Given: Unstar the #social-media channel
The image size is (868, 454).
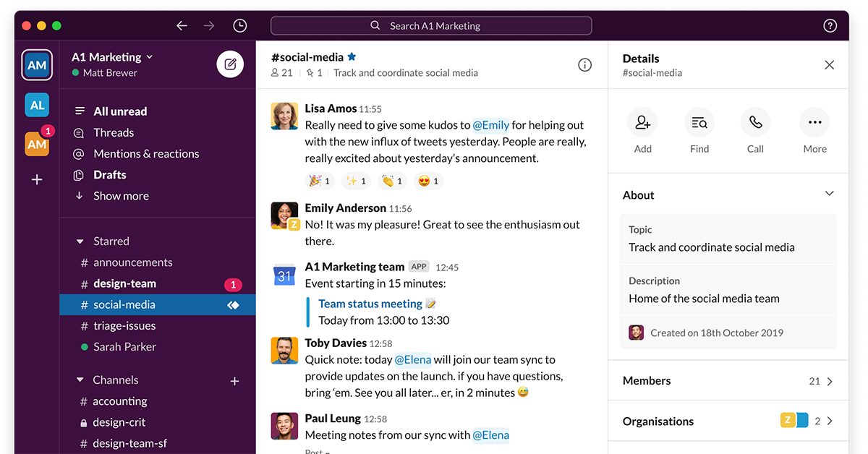Looking at the screenshot, I should (x=352, y=56).
